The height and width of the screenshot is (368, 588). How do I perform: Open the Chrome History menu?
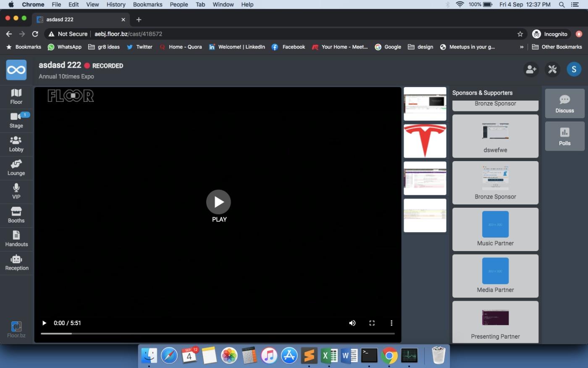click(x=116, y=5)
